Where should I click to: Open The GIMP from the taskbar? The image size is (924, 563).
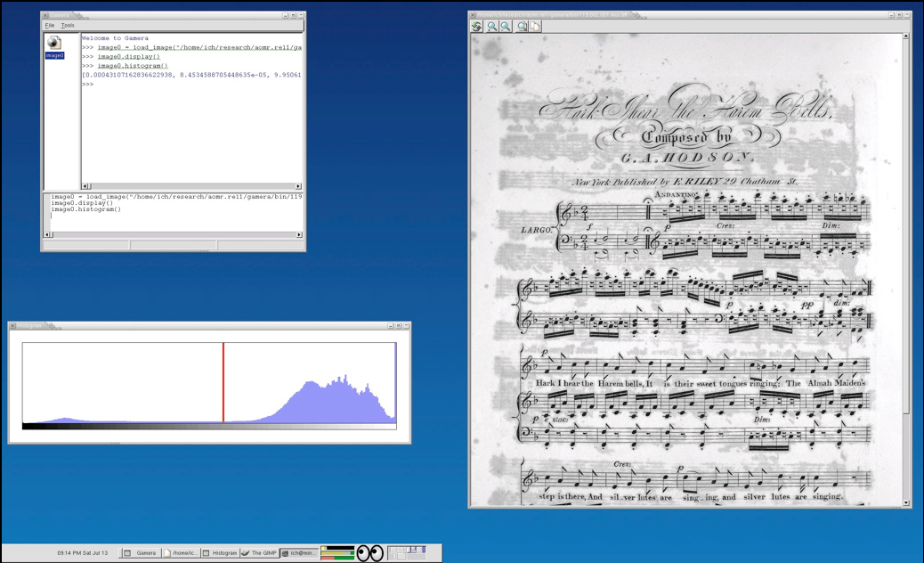(x=259, y=553)
